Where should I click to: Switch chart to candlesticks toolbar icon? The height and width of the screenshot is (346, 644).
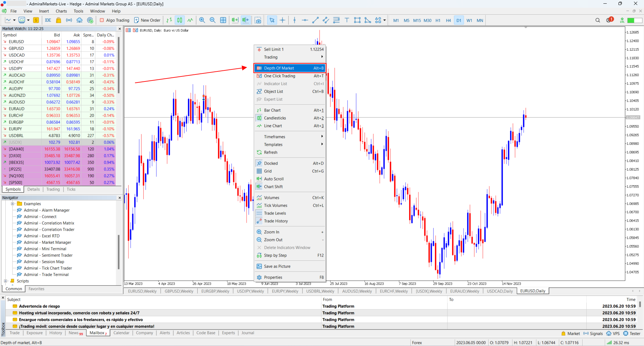(x=180, y=20)
